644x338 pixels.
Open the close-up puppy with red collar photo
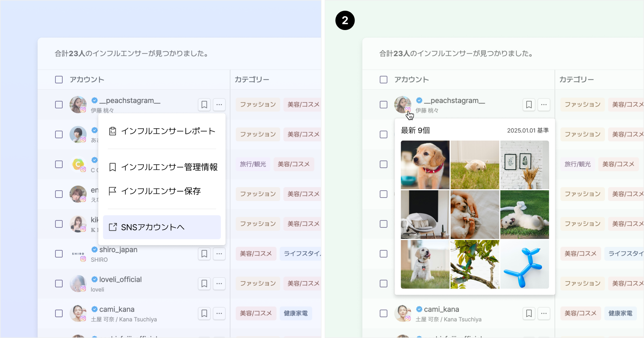pos(425,165)
